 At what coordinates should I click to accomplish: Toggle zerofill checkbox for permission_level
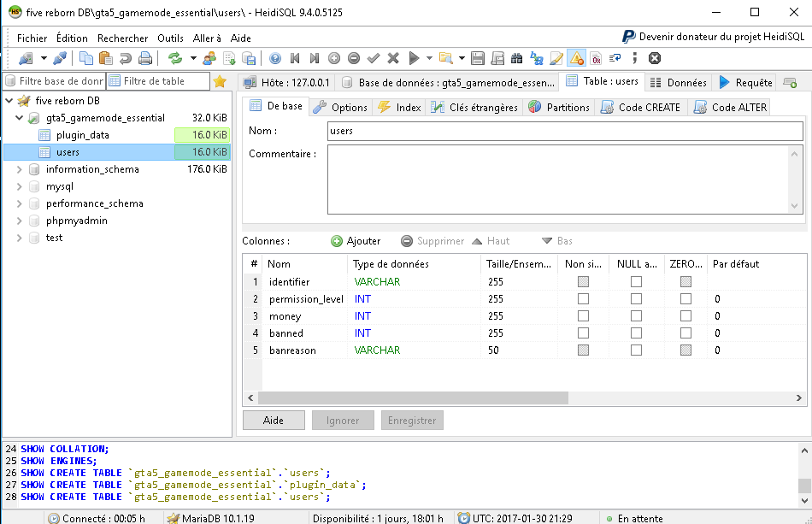pyautogui.click(x=685, y=299)
